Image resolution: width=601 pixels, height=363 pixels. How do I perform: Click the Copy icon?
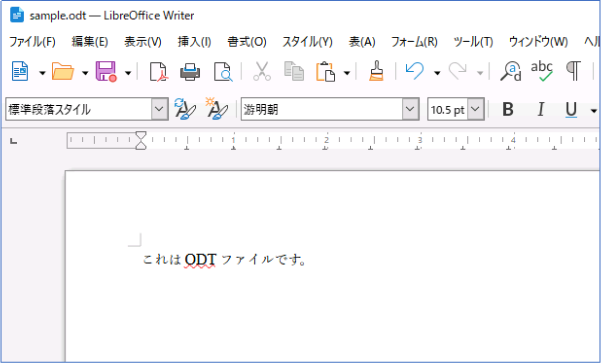pos(294,71)
